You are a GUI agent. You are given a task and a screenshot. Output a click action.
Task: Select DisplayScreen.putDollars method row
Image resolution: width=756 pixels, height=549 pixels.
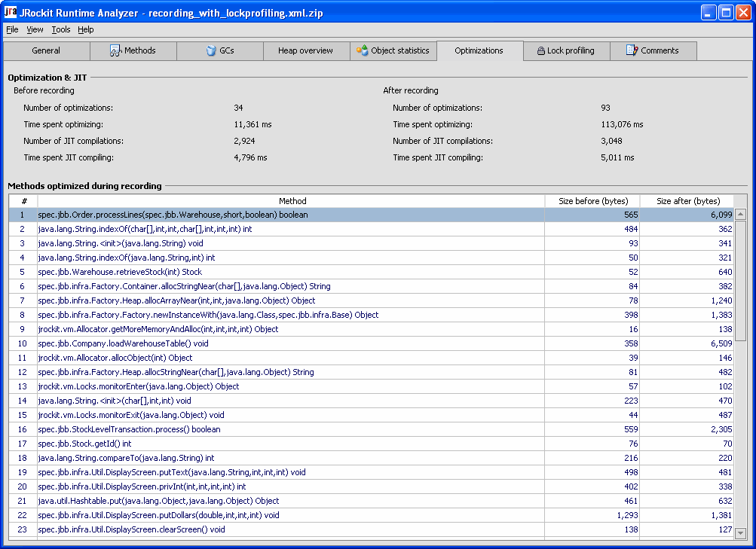pos(372,515)
